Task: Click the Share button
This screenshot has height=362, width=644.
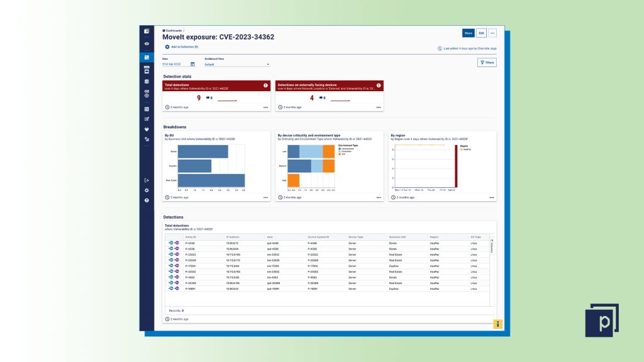Action: pos(468,33)
